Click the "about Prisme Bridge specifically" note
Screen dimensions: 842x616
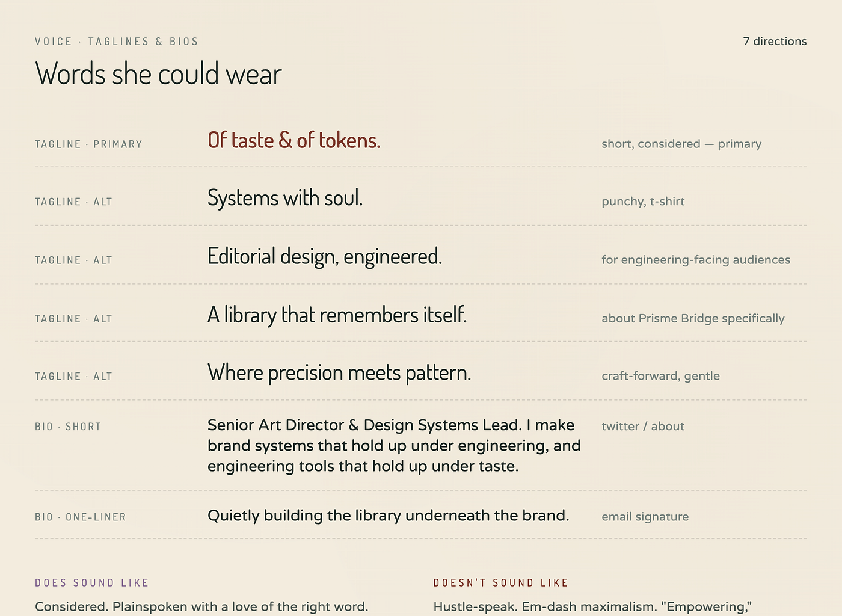point(693,318)
